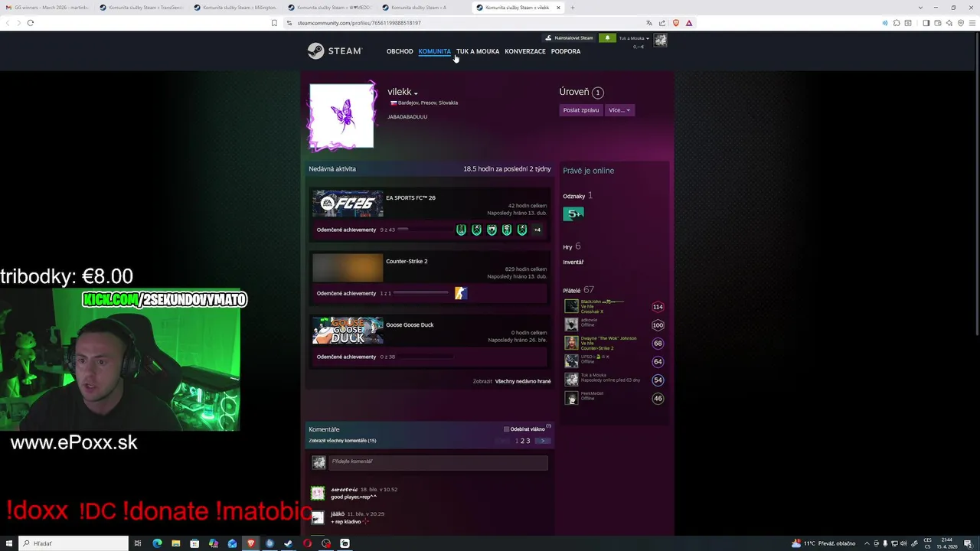The width and height of the screenshot is (980, 551).
Task: Click second FC 26 achievement icon
Action: pos(476,230)
